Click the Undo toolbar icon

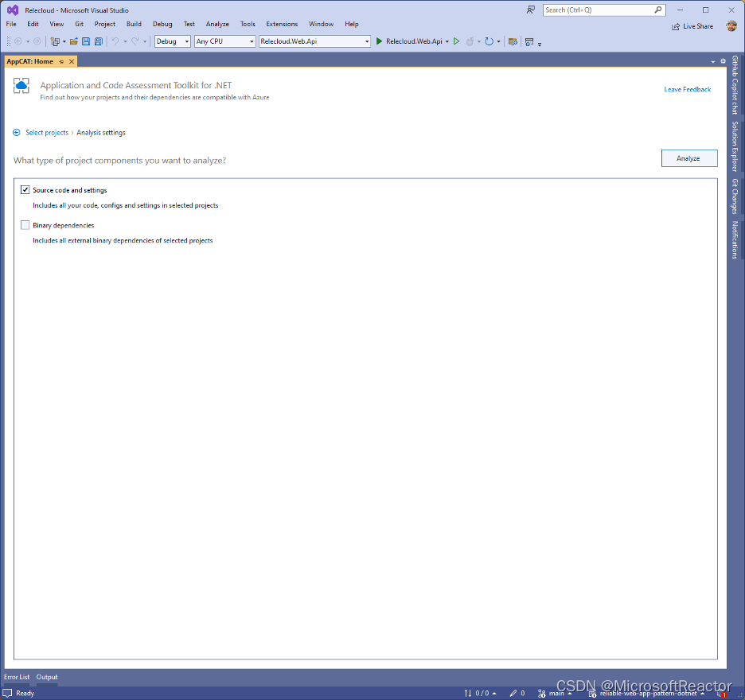pos(115,41)
